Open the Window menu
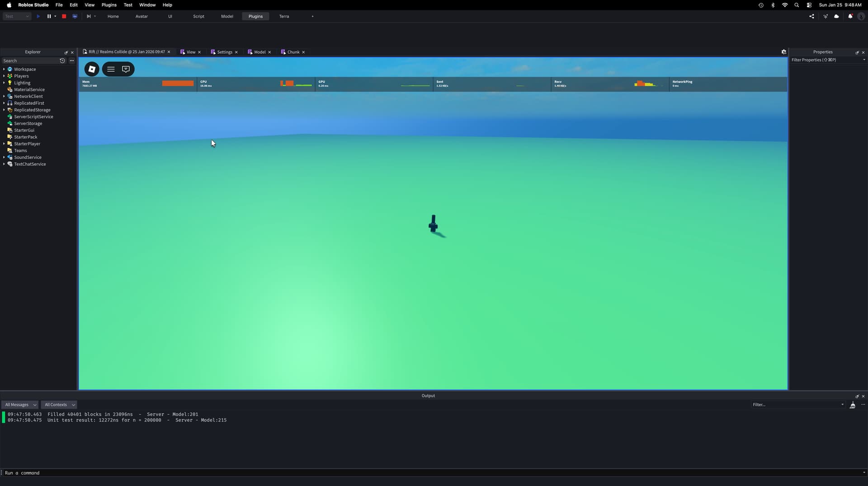This screenshot has width=868, height=486. 147,5
